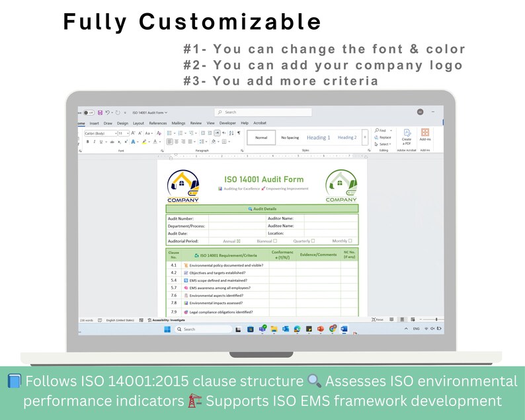Apply Strikethrough formatting

(x=112, y=142)
